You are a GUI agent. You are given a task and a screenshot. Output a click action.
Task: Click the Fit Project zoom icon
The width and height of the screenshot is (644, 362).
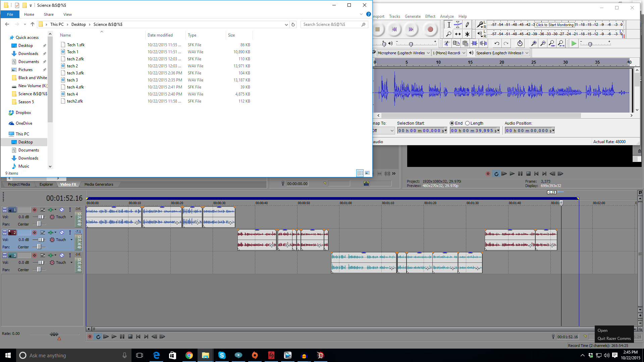(x=561, y=43)
